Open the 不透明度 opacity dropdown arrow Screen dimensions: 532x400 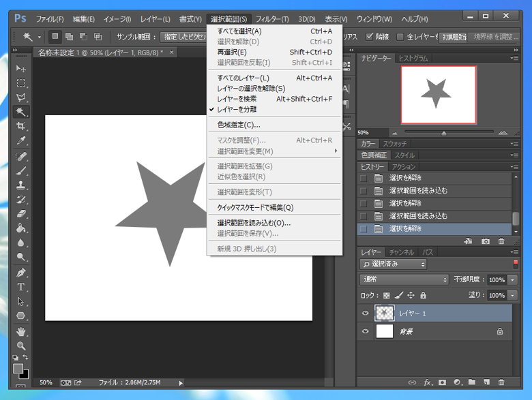(x=513, y=280)
